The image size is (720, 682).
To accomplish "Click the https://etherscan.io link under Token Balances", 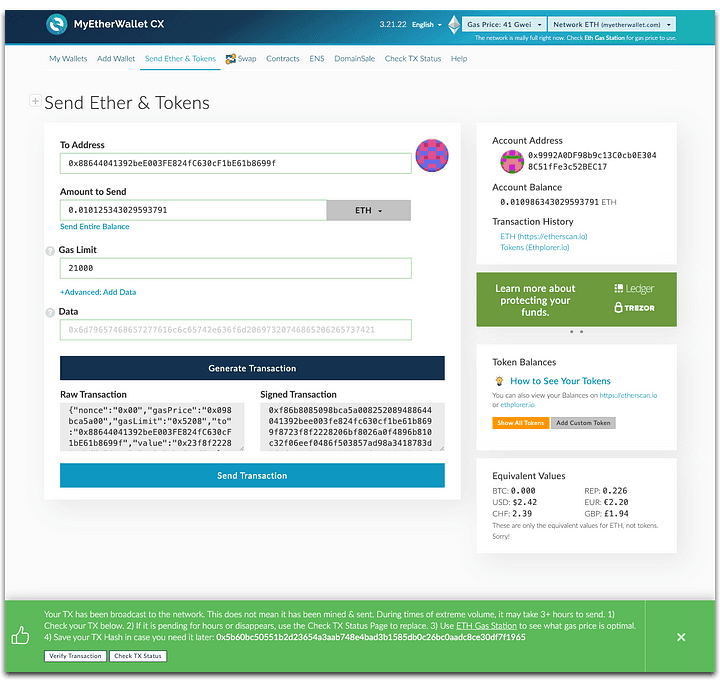I will [628, 395].
